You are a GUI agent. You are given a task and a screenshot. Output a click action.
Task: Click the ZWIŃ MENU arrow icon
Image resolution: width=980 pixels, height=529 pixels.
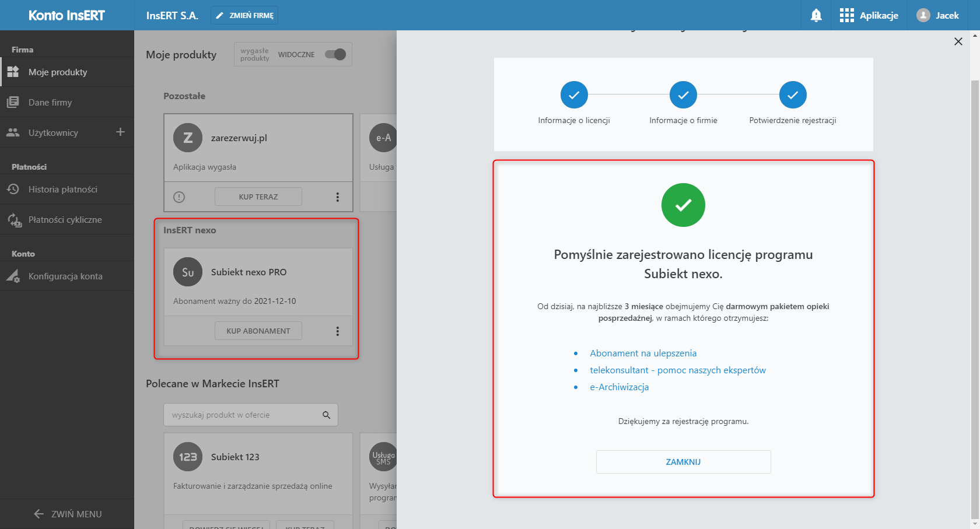click(39, 514)
